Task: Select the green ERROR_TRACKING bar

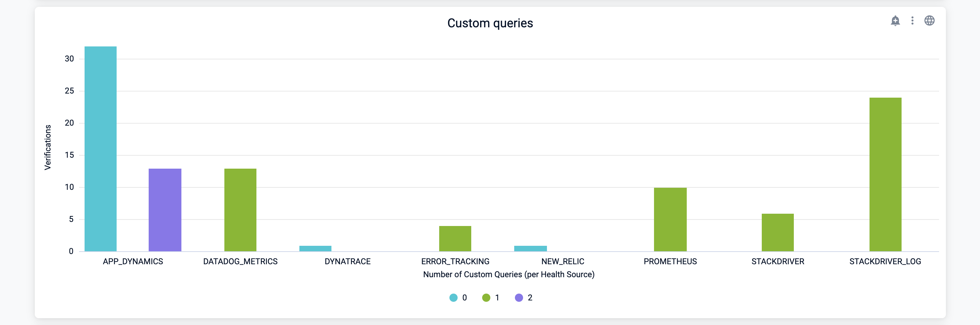Action: (x=455, y=239)
